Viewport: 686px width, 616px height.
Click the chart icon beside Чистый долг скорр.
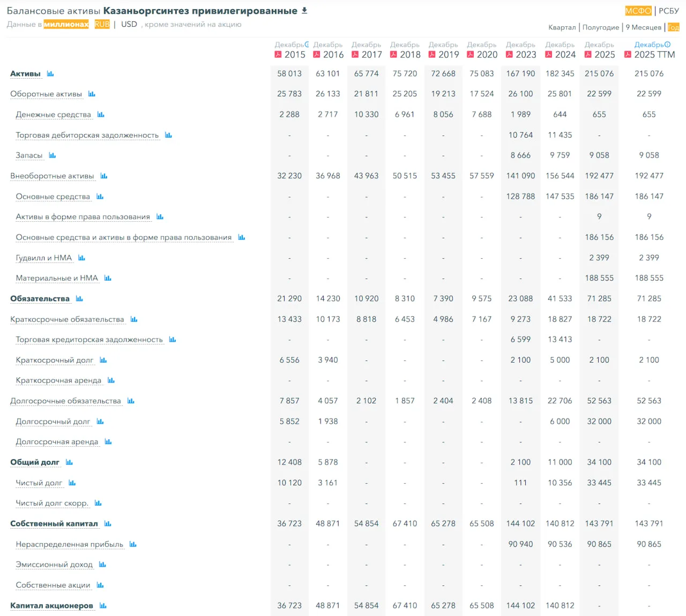tap(98, 503)
